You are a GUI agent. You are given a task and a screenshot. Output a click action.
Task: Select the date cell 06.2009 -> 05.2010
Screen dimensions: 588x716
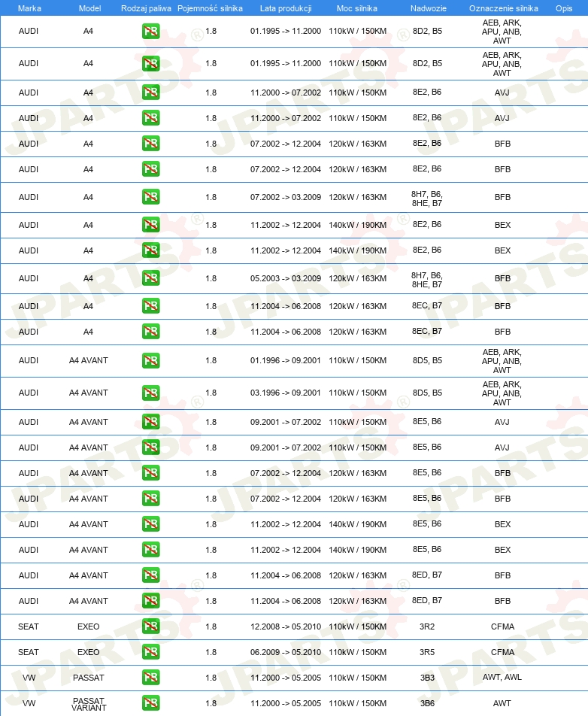point(286,653)
